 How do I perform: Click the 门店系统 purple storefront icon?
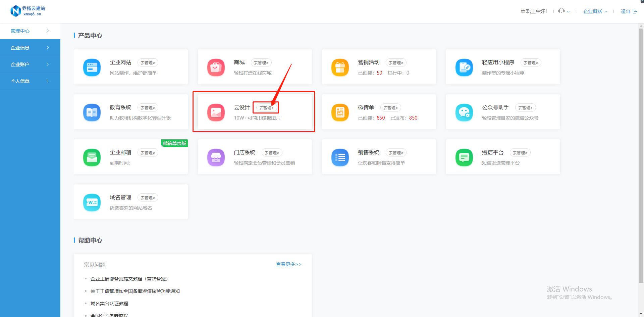[x=216, y=157]
